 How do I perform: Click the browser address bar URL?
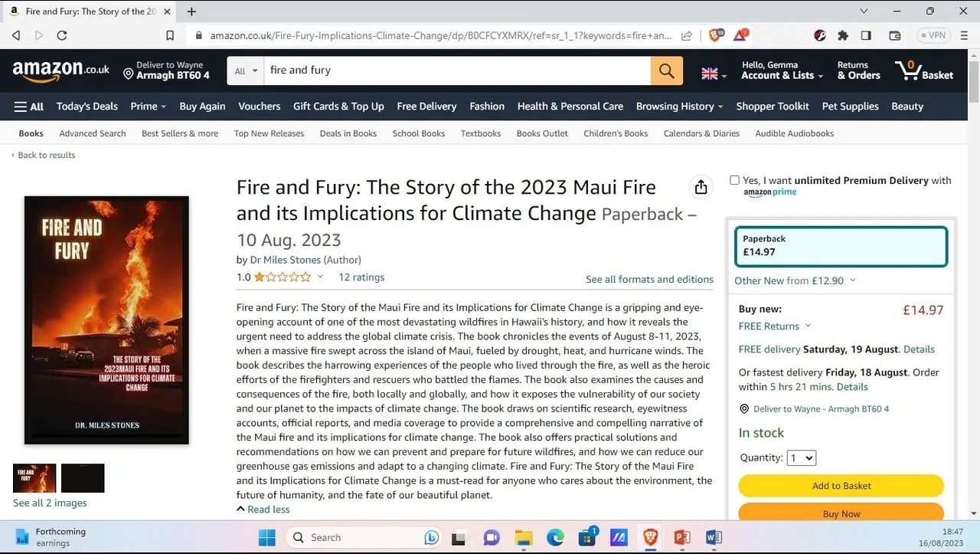(x=441, y=35)
